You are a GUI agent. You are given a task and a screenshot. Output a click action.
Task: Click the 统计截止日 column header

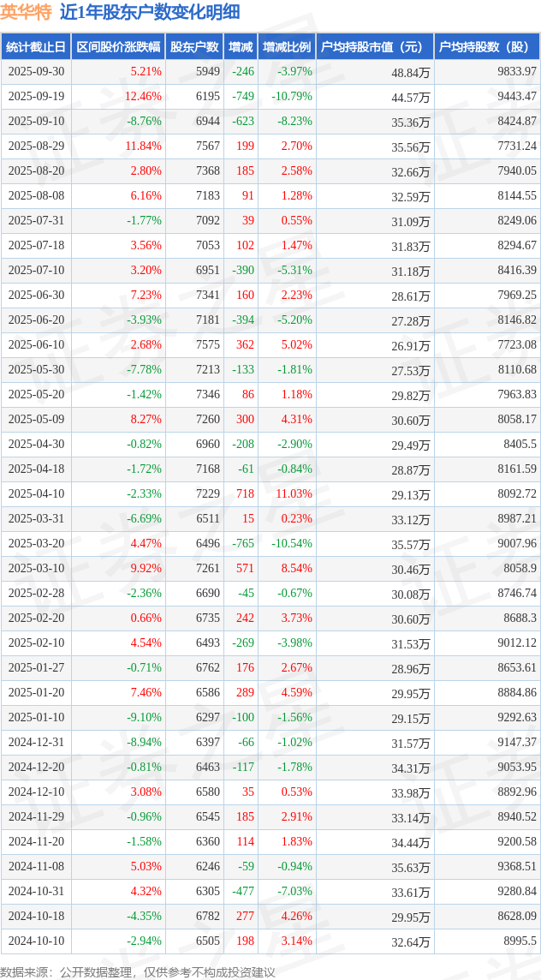pyautogui.click(x=36, y=47)
